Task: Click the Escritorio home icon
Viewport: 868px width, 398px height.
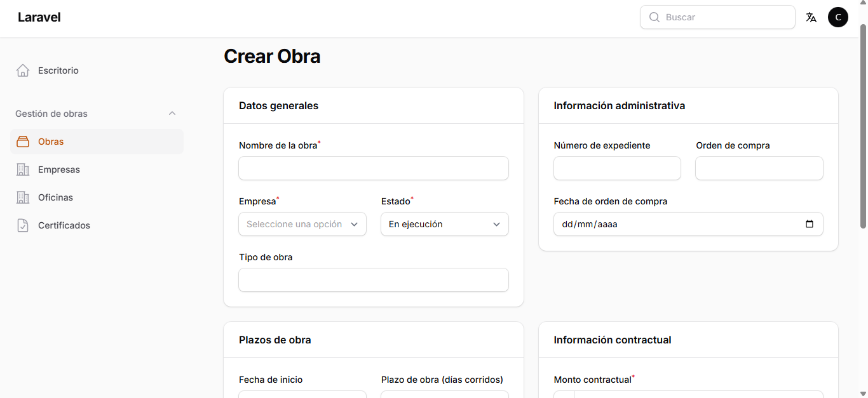Action: (23, 70)
